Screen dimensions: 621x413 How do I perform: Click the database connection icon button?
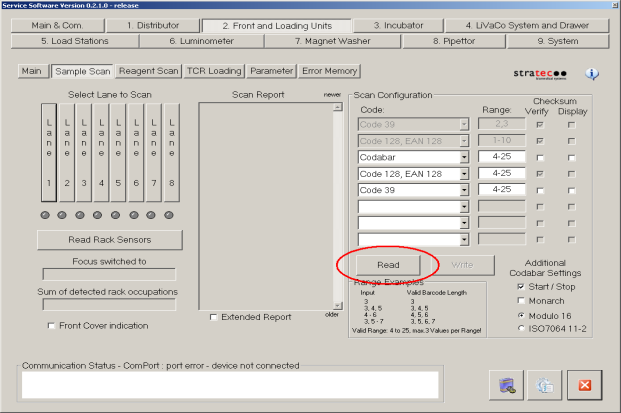507,385
